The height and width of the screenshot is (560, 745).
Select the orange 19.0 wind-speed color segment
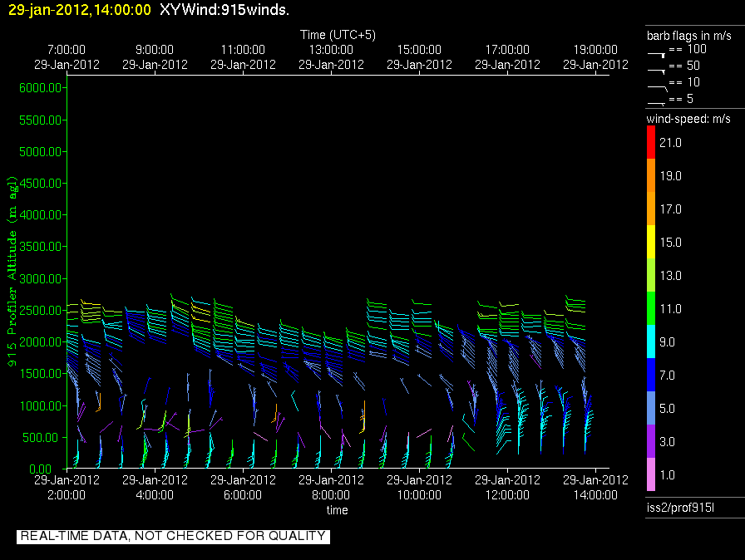pyautogui.click(x=650, y=175)
